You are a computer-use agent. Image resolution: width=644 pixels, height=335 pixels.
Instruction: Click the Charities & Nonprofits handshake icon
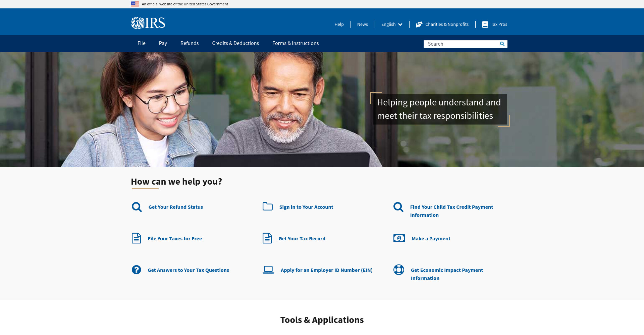click(x=419, y=25)
